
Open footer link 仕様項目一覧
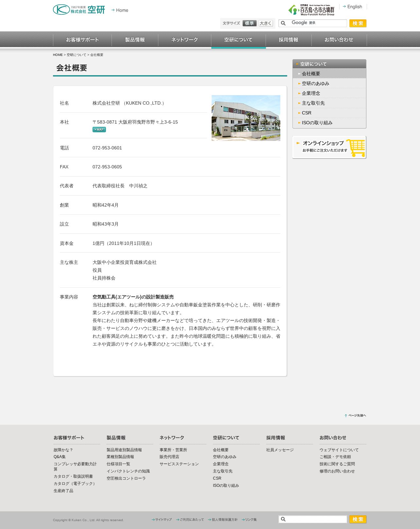coord(118,464)
